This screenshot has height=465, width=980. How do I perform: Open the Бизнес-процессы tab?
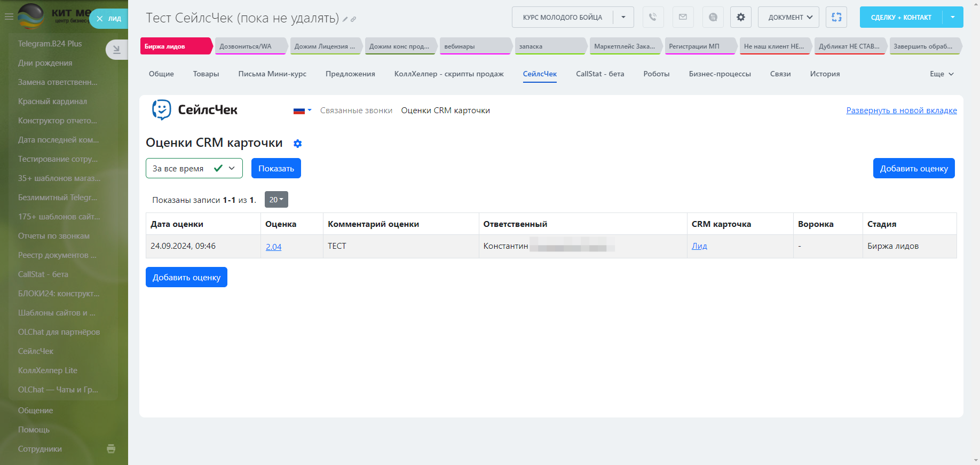(720, 74)
